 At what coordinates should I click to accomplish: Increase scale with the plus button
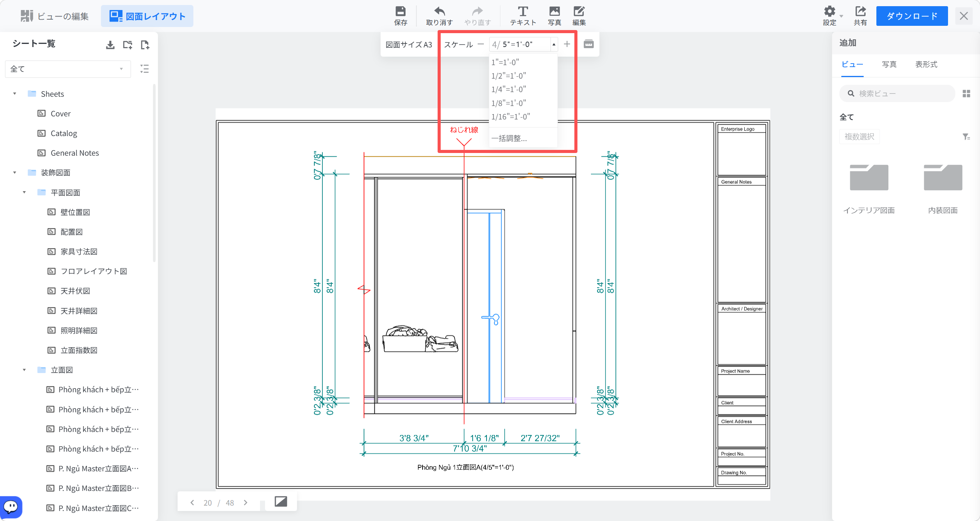point(567,44)
